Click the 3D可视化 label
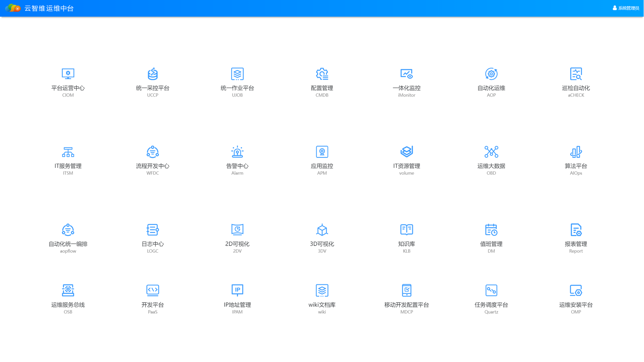The image size is (644, 362). 322,244
